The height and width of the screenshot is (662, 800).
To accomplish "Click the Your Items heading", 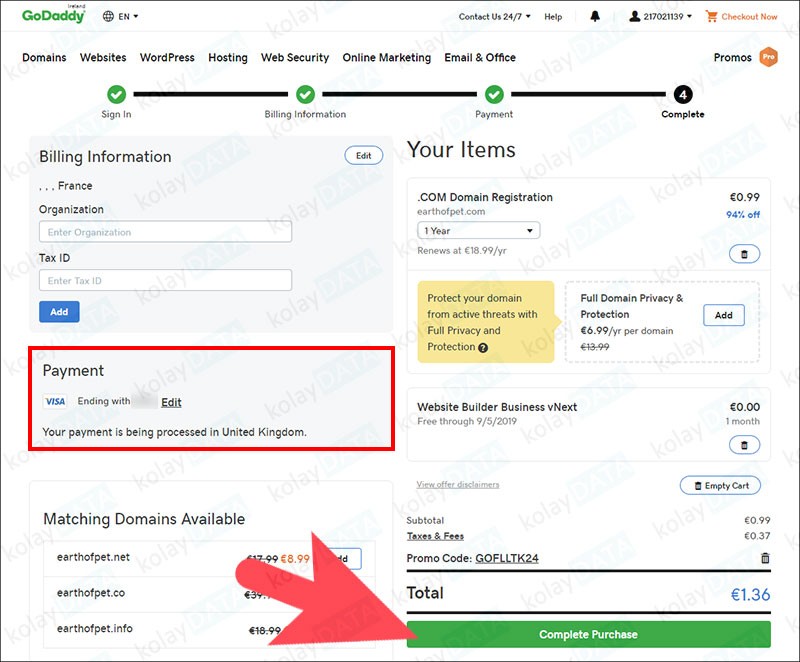I will tap(461, 150).
